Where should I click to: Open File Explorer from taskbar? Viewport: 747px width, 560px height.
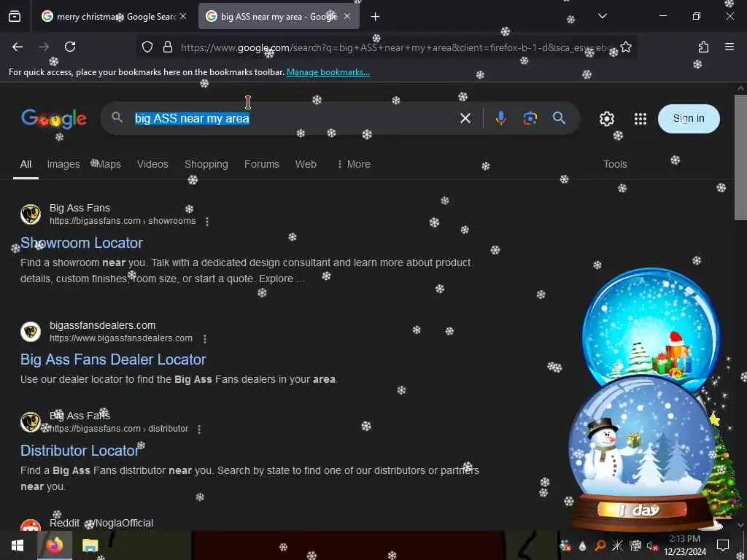[x=90, y=545]
